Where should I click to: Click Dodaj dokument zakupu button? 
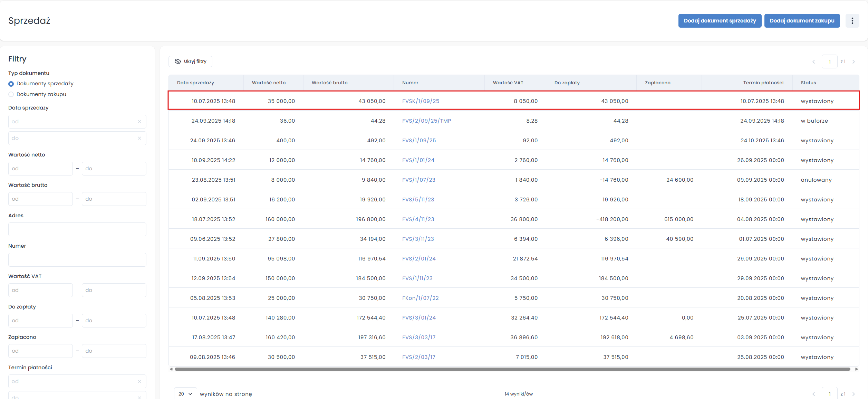[802, 21]
